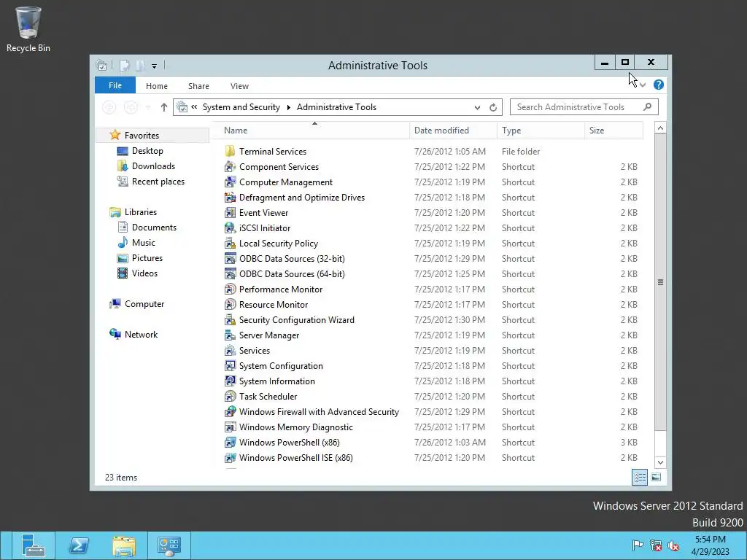Viewport: 747px width, 560px height.
Task: Sort by the Size column header
Action: [614, 131]
